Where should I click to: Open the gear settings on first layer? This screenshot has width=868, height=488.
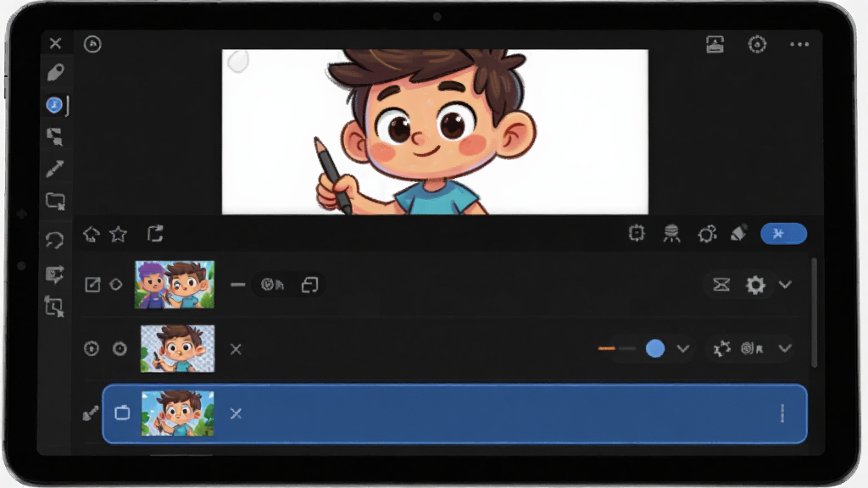(x=755, y=285)
